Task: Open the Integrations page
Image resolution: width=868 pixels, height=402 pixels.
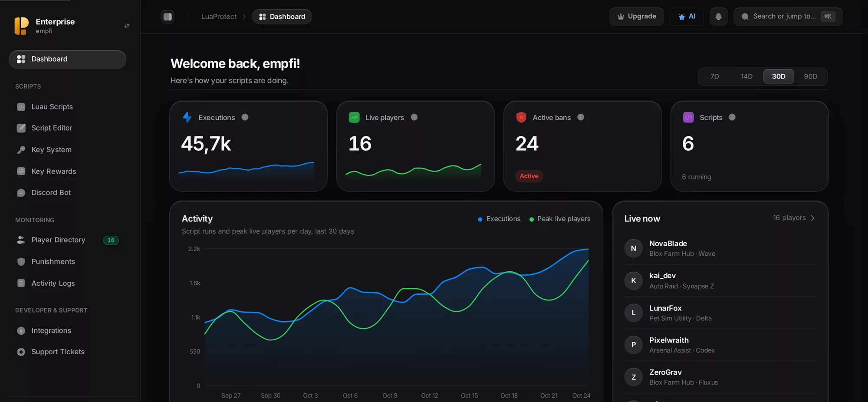Action: click(67, 331)
